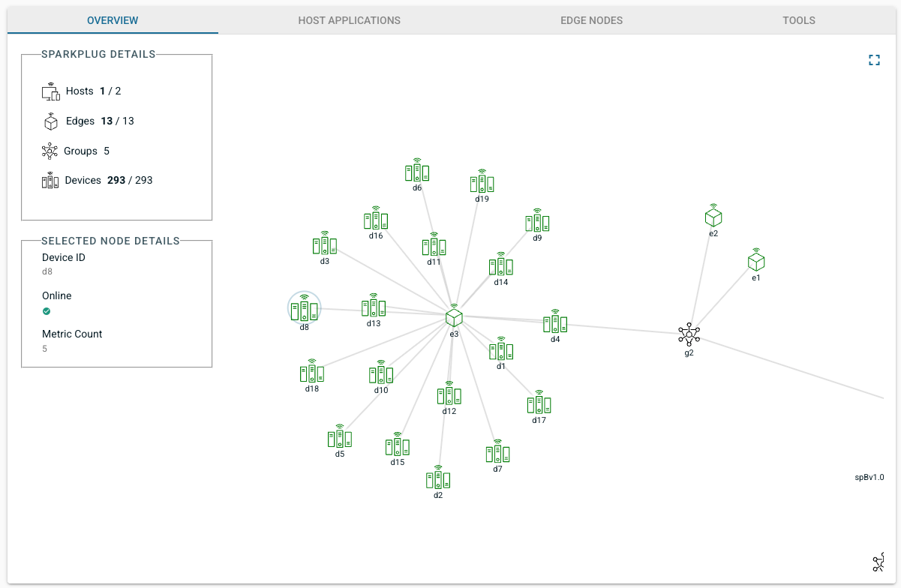This screenshot has width=901, height=588.
Task: Select device node d19
Action: 482,181
